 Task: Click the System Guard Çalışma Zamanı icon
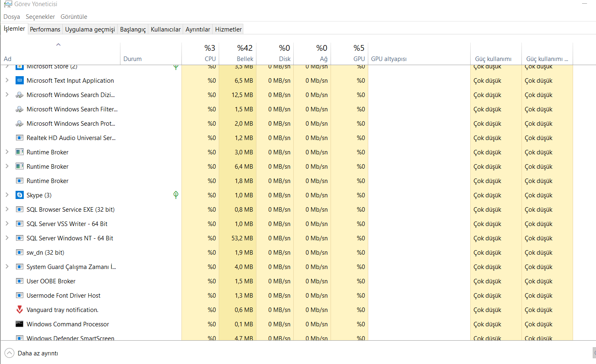tap(19, 267)
